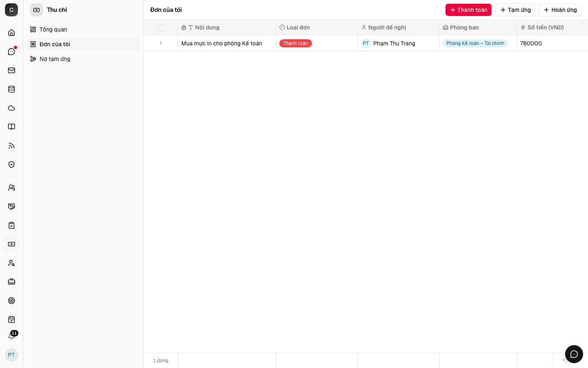588x368 pixels.
Task: Click the Người đề nghị column header
Action: (399, 27)
